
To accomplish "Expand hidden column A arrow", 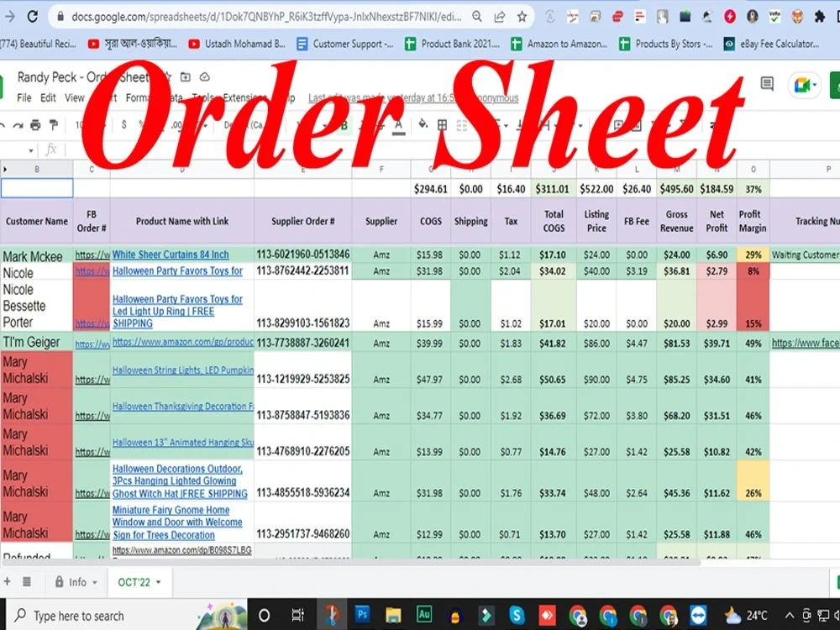I will 5,170.
